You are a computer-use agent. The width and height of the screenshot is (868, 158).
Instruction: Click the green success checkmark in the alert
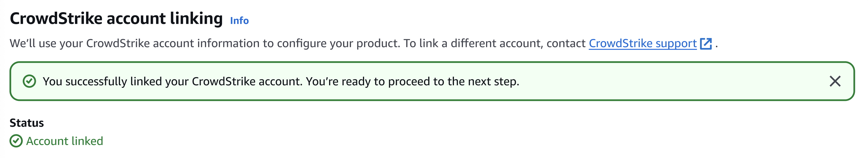pos(29,81)
